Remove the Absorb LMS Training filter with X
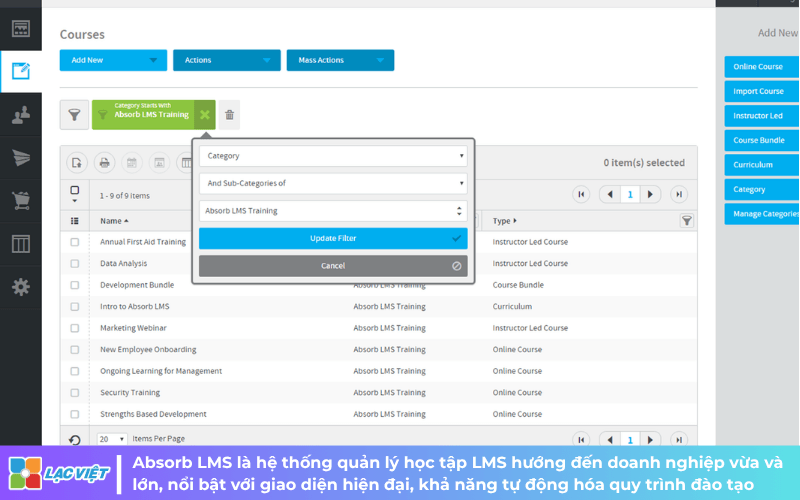800x500 pixels. (x=205, y=115)
